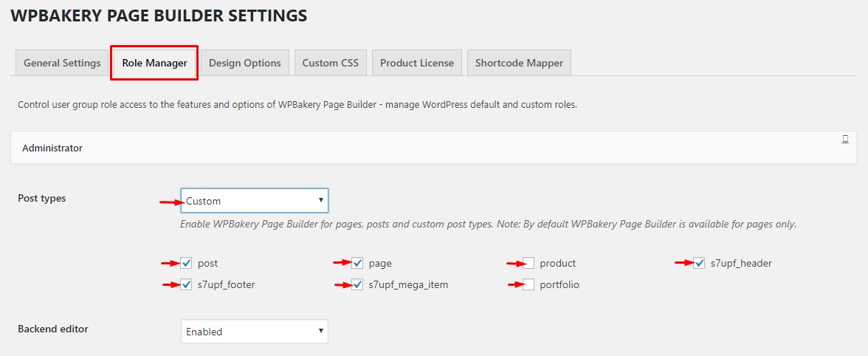The image size is (868, 356).
Task: Open the Post types Custom dropdown
Action: point(254,201)
